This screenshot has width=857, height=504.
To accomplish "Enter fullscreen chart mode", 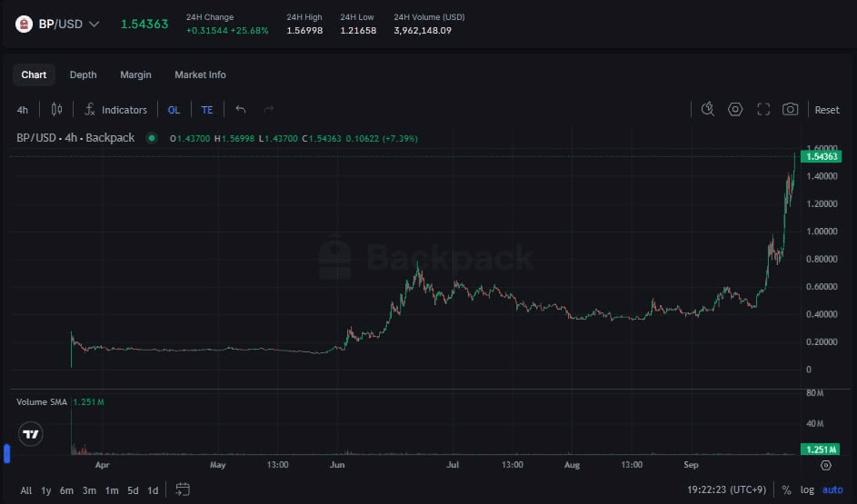I will (763, 110).
